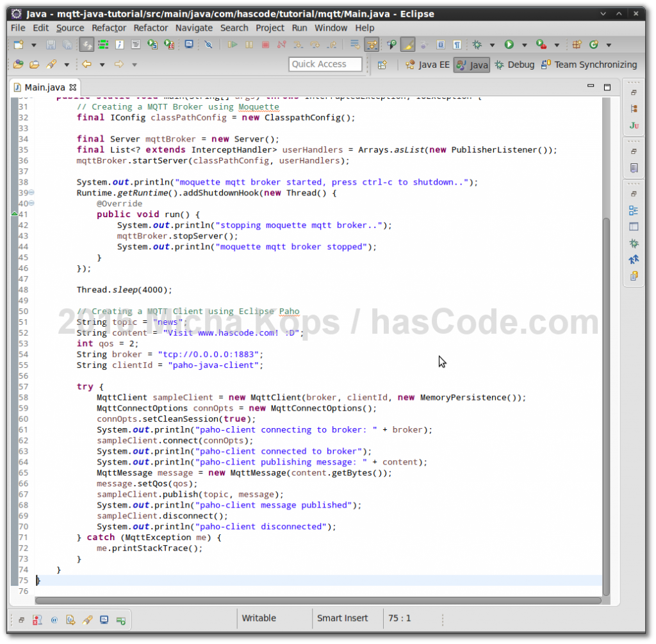Expand the dropdown next to the Run button

point(524,45)
